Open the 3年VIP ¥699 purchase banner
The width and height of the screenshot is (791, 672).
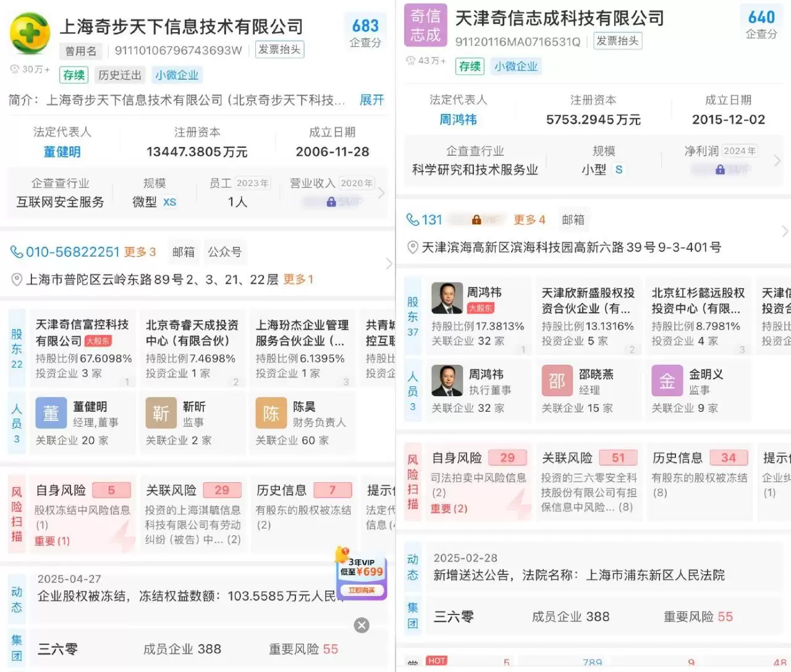coord(362,574)
